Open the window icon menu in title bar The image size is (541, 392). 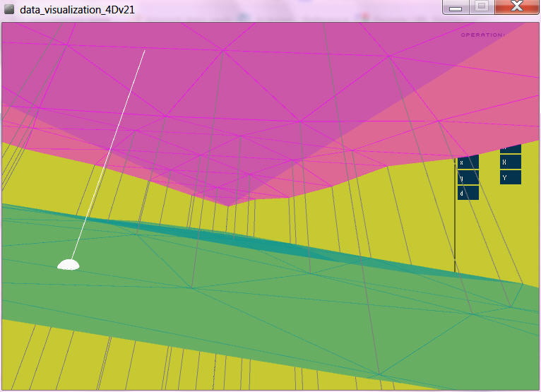coord(9,9)
